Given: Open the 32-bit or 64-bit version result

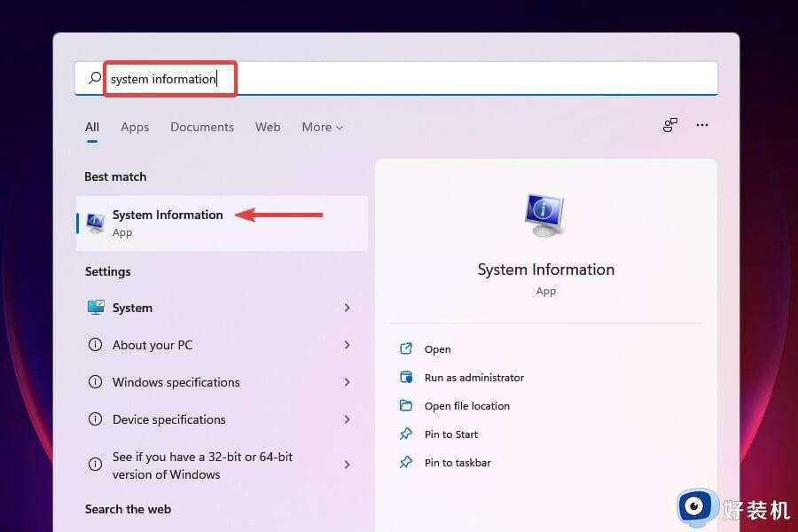Looking at the screenshot, I should click(x=222, y=465).
